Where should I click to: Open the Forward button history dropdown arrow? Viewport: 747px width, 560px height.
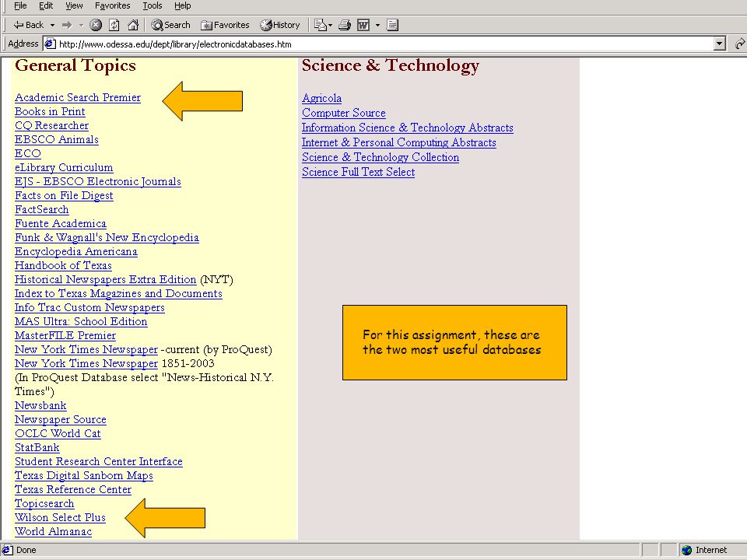[81, 25]
